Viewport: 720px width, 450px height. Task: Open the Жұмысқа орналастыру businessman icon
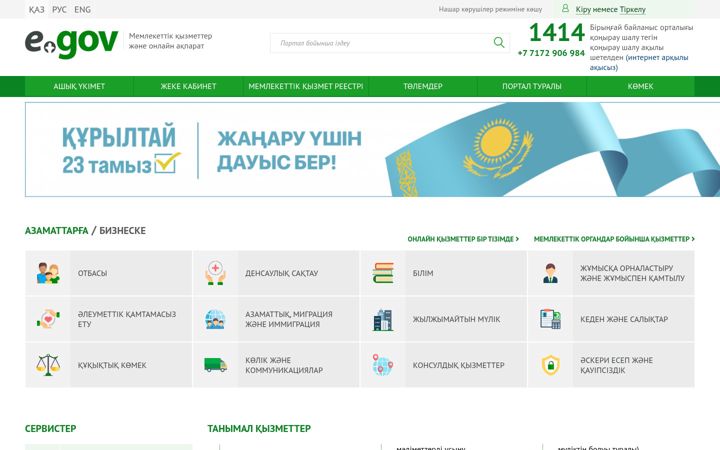[x=550, y=273]
